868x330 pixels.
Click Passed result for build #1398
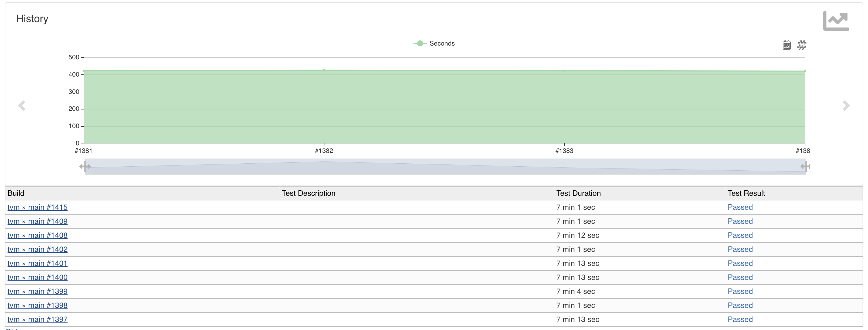(740, 305)
